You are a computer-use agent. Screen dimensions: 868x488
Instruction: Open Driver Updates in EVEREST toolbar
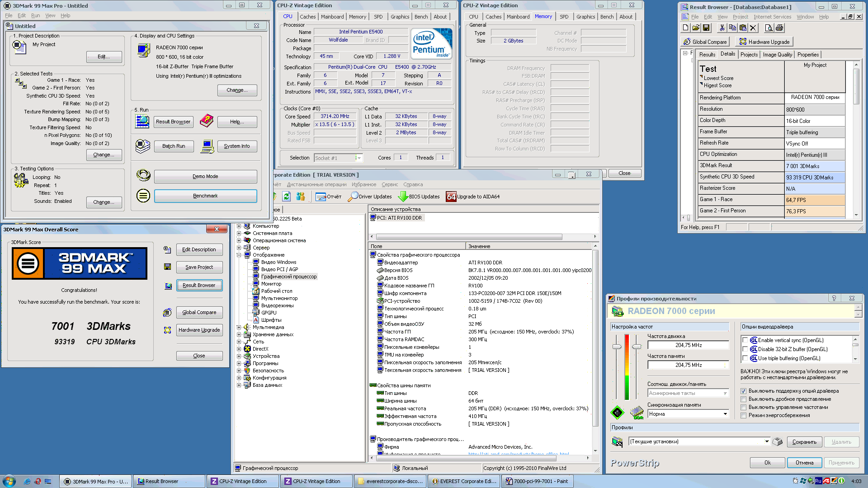point(370,197)
